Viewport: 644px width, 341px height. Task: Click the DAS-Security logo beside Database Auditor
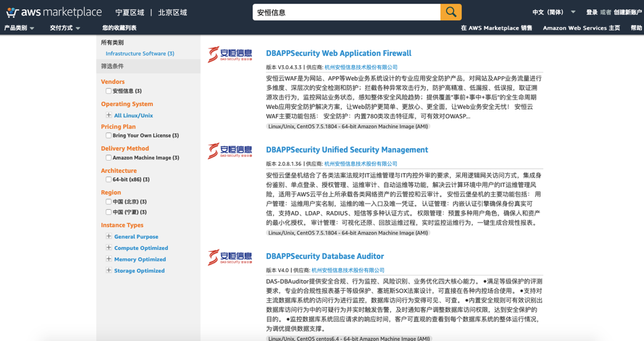coord(230,257)
